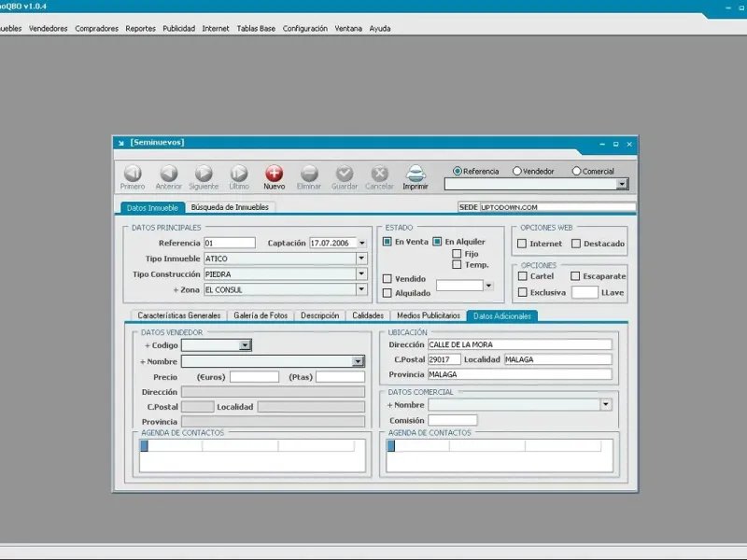Click the Anterior previous-record icon

(x=169, y=174)
